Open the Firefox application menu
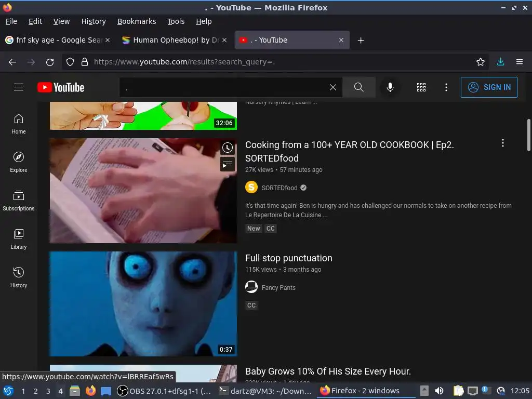The image size is (532, 399). coord(520,62)
